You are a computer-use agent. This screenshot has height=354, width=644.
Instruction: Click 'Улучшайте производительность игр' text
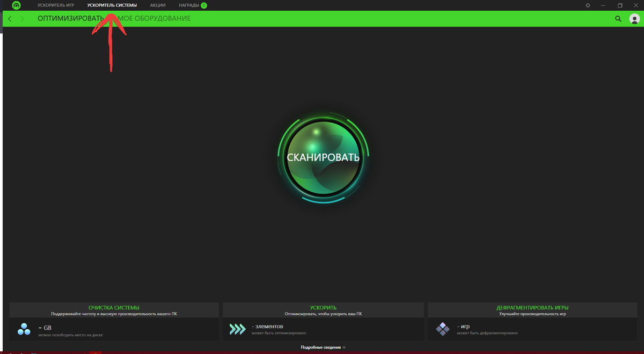pyautogui.click(x=532, y=314)
